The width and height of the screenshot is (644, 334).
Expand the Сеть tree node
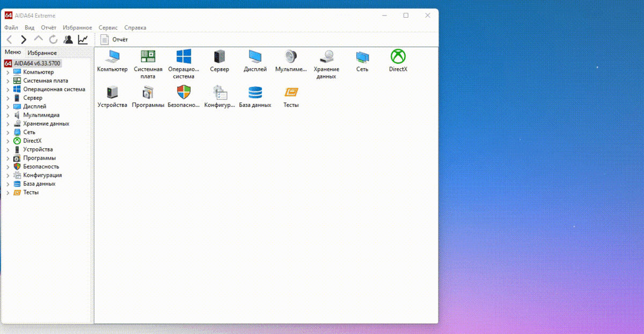(x=8, y=133)
